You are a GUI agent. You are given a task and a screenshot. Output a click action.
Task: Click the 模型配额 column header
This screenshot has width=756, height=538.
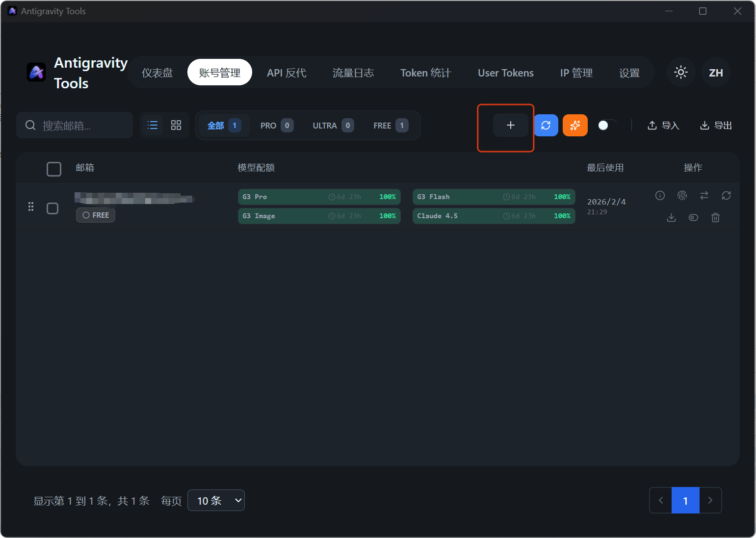point(256,168)
